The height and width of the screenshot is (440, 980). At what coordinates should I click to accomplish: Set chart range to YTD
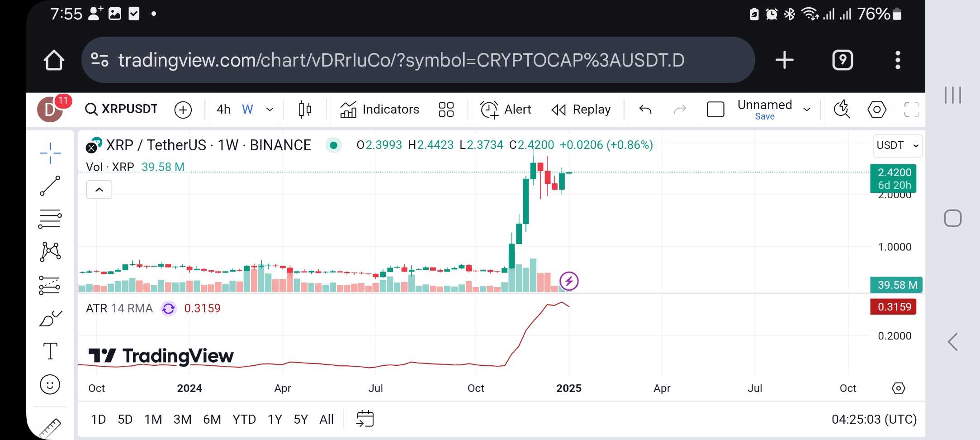click(244, 420)
